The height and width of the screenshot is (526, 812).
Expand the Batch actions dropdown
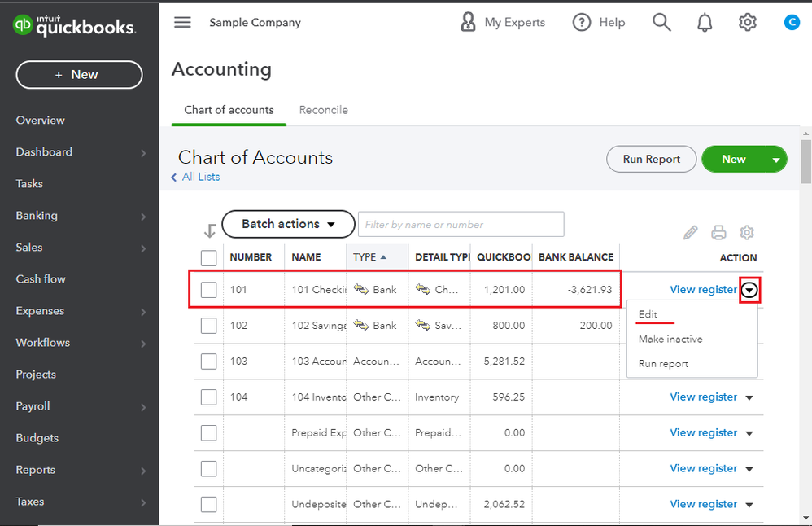click(x=288, y=224)
